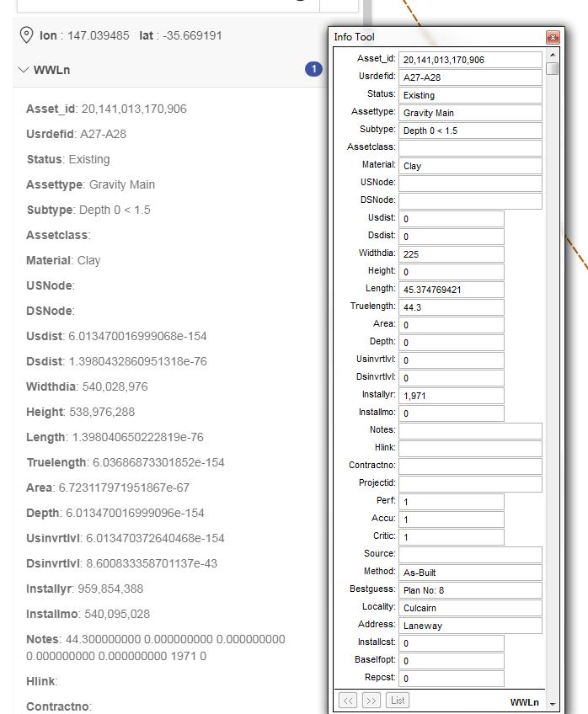Viewport: 588px width, 714px height.
Task: Click the Repcst field in Info Tool
Action: point(452,679)
